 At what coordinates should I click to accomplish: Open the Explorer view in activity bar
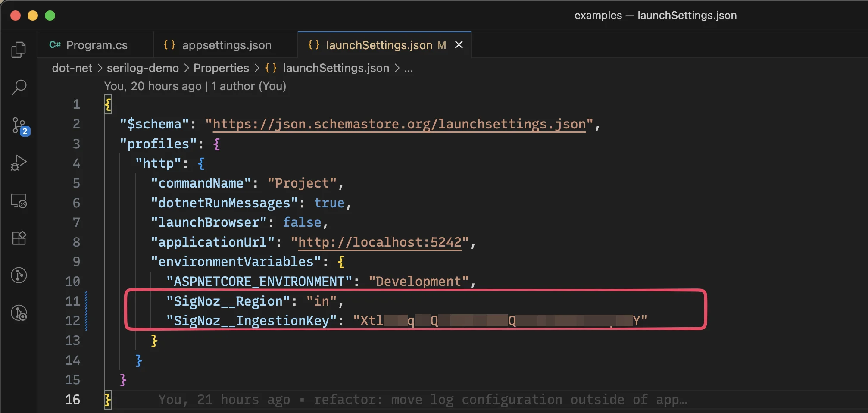pyautogui.click(x=19, y=50)
